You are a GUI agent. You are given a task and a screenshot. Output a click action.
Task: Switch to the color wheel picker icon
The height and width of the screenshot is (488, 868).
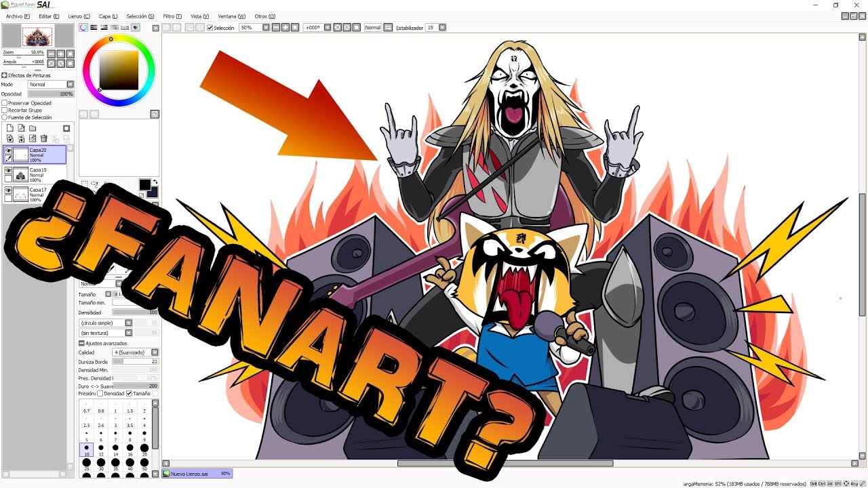coord(83,27)
